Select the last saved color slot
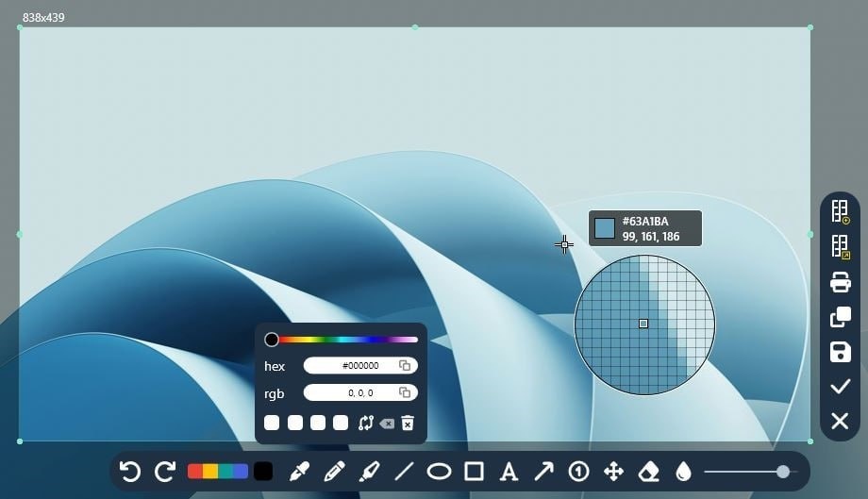Viewport: 868px width, 499px height. click(341, 424)
